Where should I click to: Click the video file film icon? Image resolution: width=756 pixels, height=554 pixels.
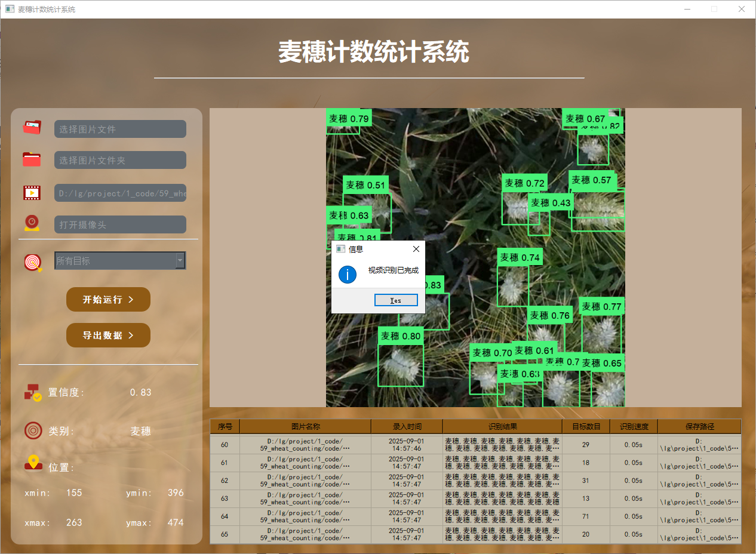point(32,193)
